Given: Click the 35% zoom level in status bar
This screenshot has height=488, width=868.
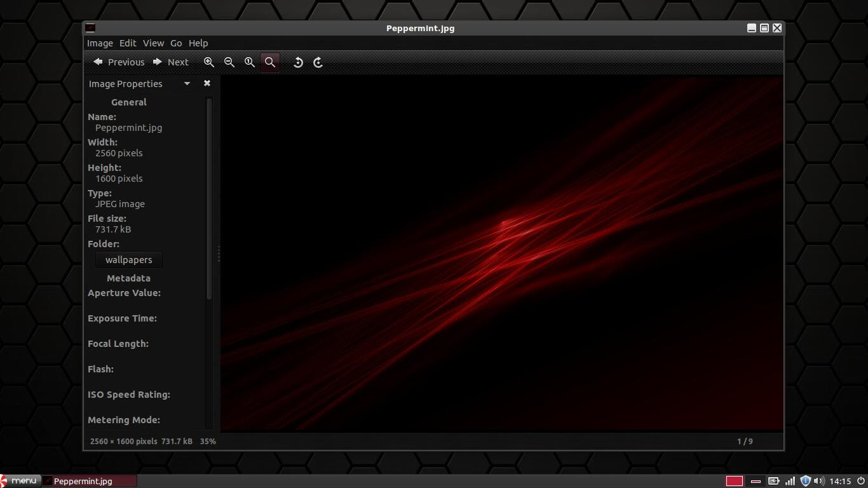Looking at the screenshot, I should (208, 441).
